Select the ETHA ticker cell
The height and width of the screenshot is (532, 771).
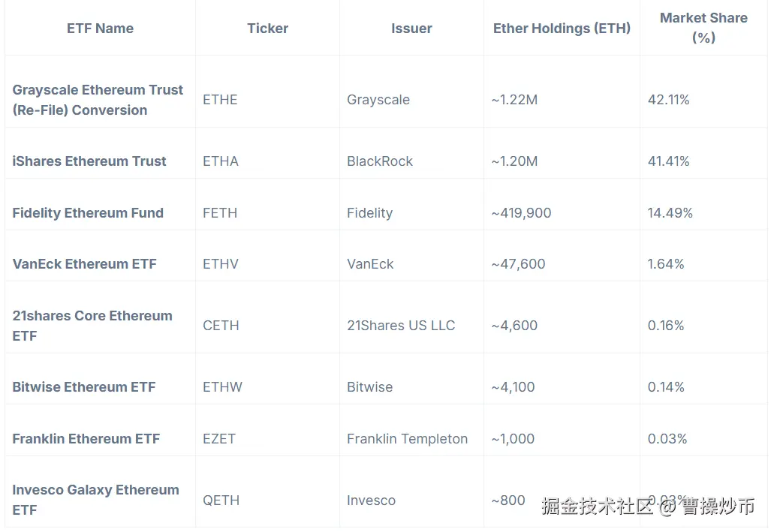click(x=221, y=161)
